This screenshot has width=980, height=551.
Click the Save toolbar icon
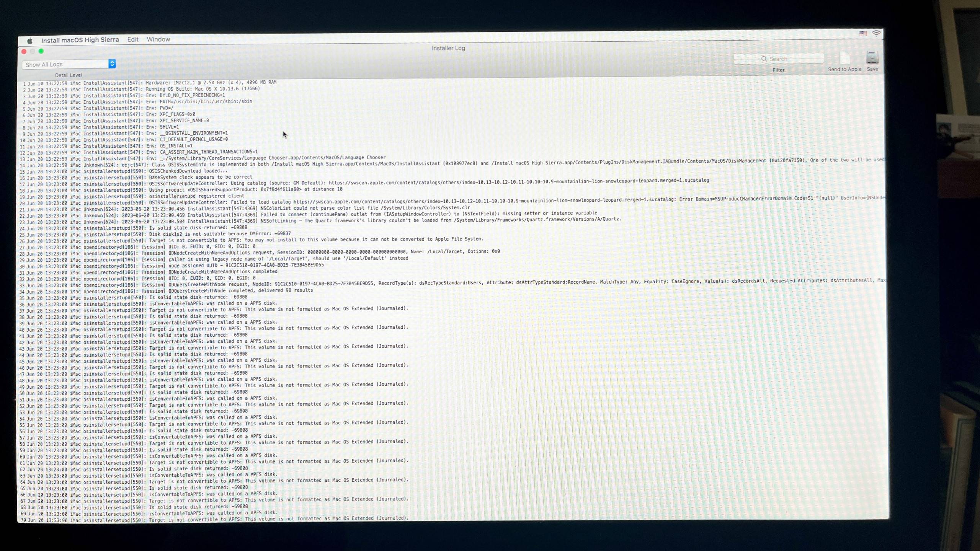872,58
